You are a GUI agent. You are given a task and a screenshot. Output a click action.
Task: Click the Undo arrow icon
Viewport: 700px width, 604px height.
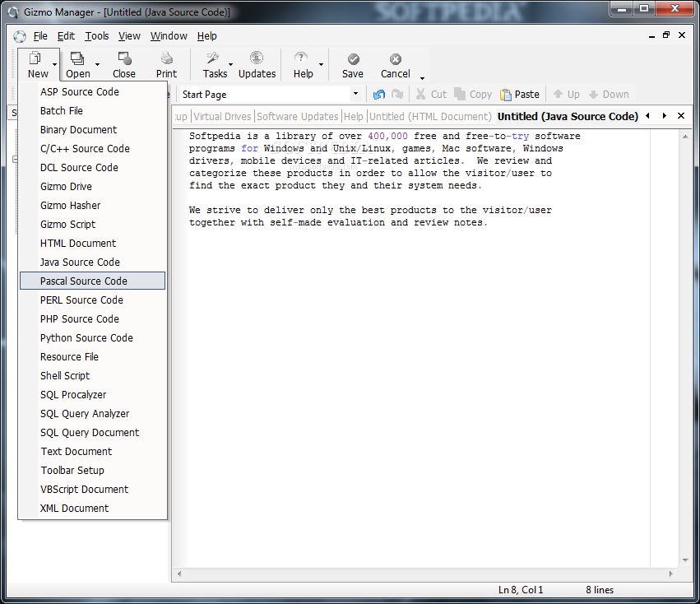[379, 95]
